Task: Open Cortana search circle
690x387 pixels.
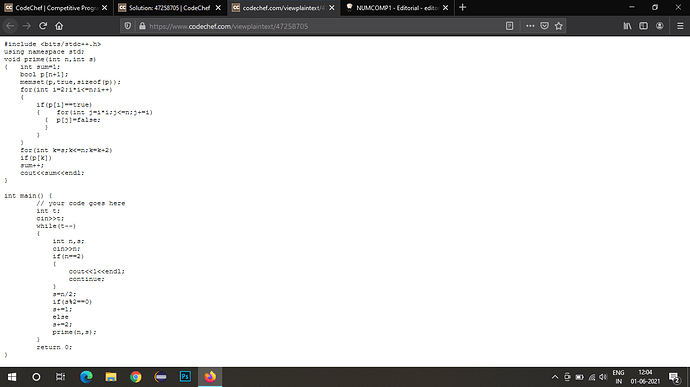Action: pyautogui.click(x=36, y=377)
